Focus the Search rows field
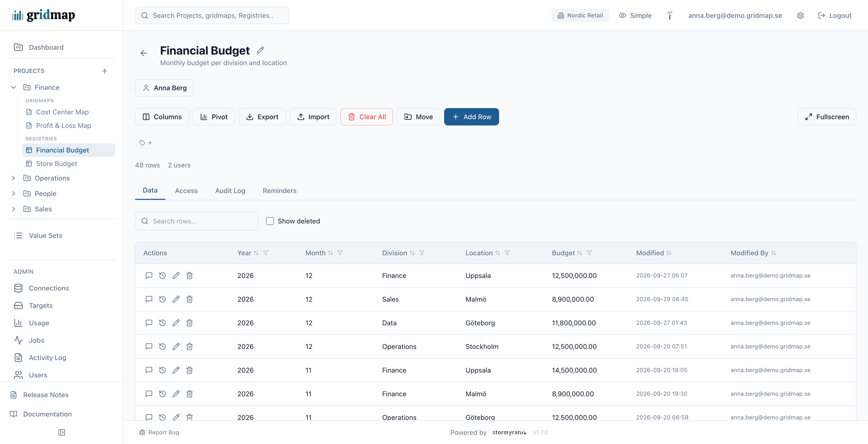 [x=197, y=221]
